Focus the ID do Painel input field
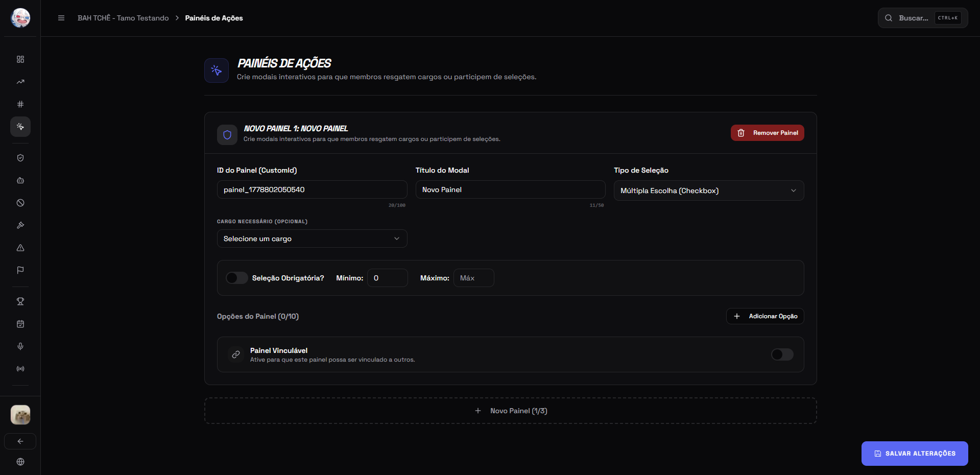Image resolution: width=980 pixels, height=475 pixels. [x=312, y=189]
